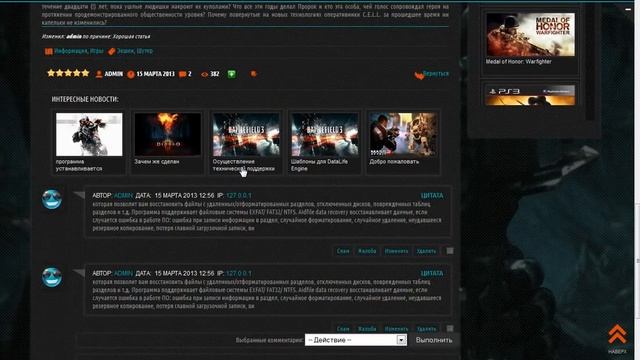Open the Diablo thumbnail above Зачем же сделан
Image resolution: width=640 pixels, height=360 pixels.
click(x=167, y=134)
